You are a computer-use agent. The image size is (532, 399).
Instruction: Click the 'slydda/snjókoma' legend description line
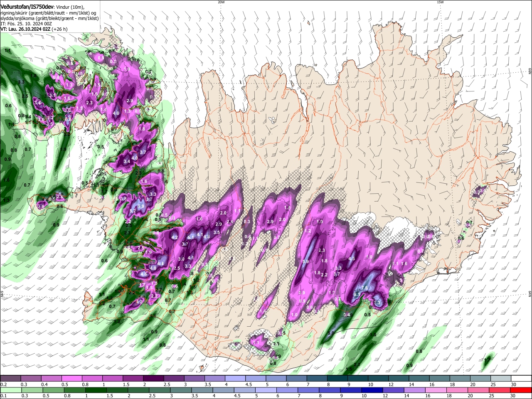click(49, 18)
